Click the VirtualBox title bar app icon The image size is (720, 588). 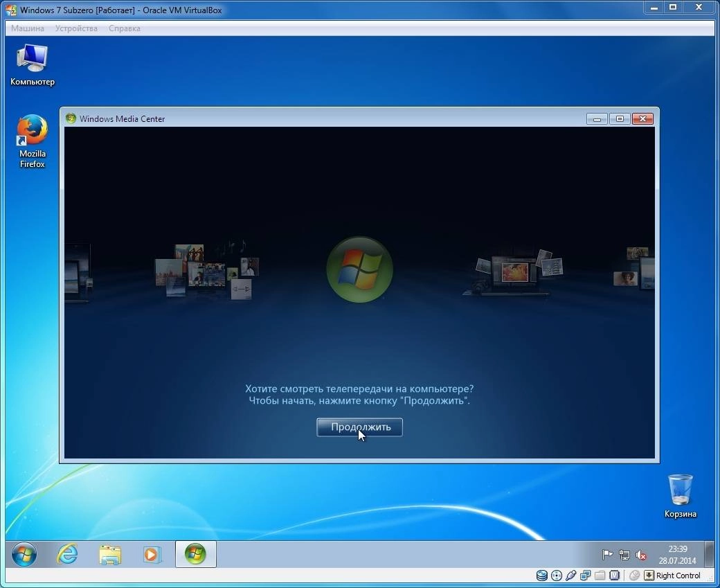pos(11,10)
